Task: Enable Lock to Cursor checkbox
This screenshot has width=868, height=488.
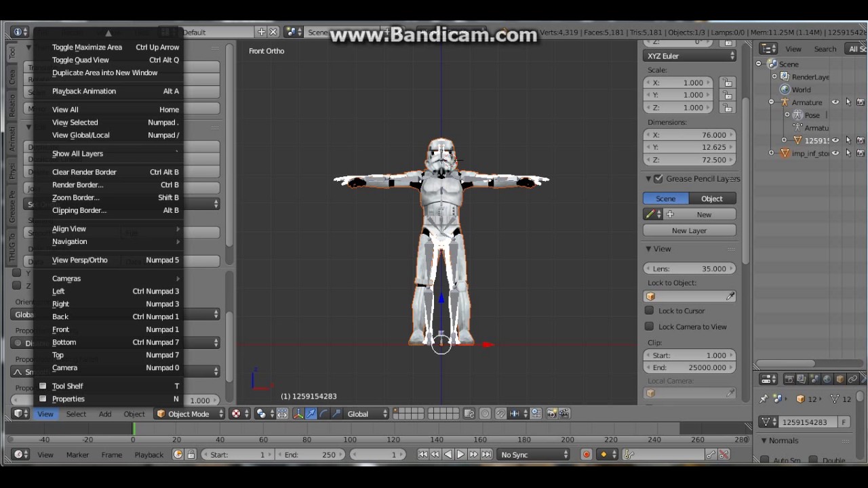Action: tap(649, 310)
